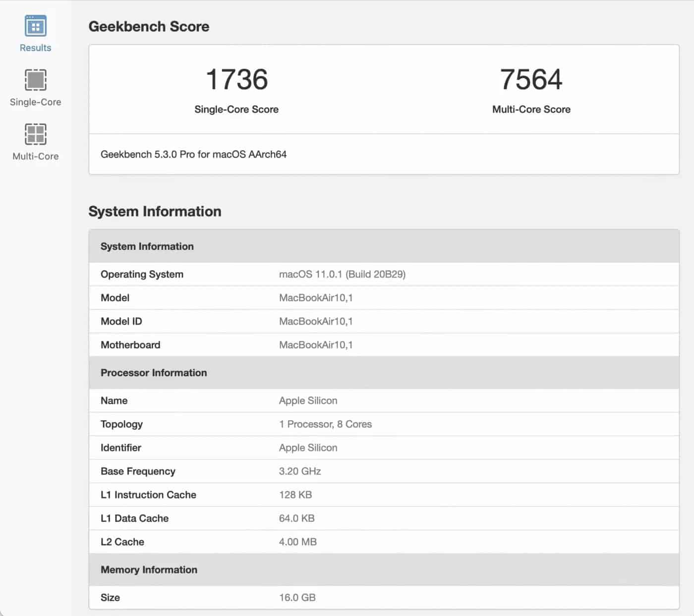Click the MacBookAir10,1 value in Model ID row
The image size is (694, 616).
point(316,321)
